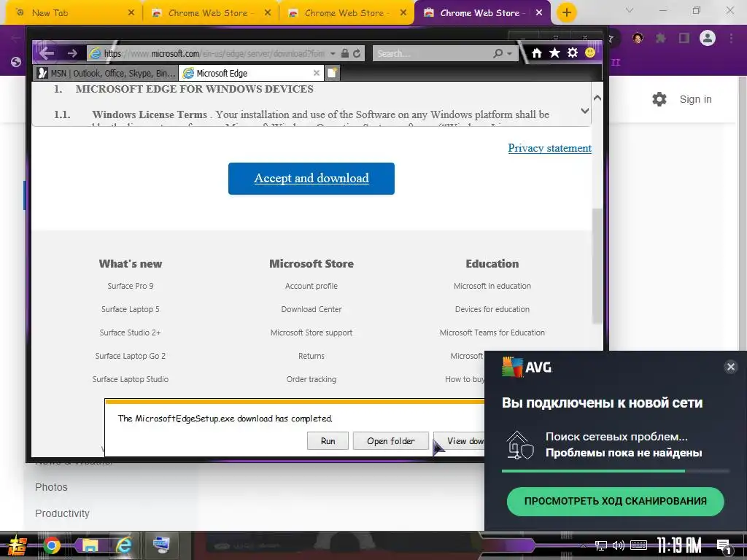Viewport: 747px width, 560px height.
Task: Open the search provider dropdown arrow
Action: coord(509,53)
